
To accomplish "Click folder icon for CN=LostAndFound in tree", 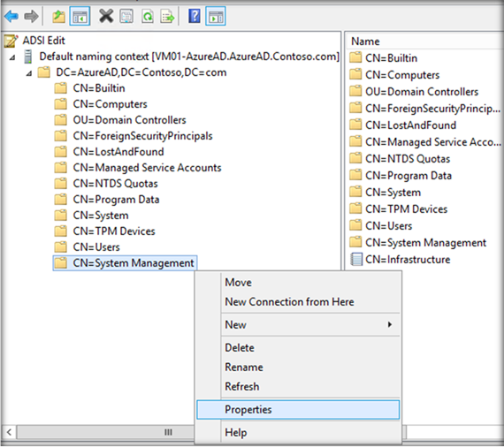I will [60, 152].
